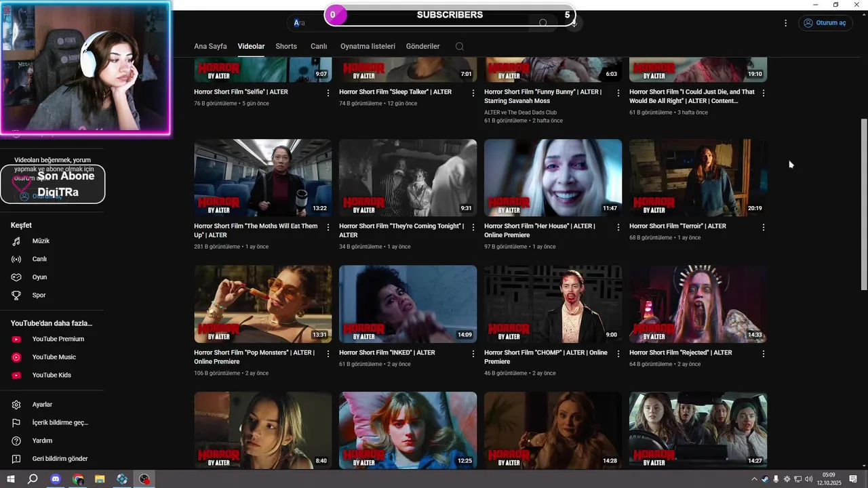This screenshot has height=488, width=868.
Task: Open the Canlı channel tab
Action: 319,46
